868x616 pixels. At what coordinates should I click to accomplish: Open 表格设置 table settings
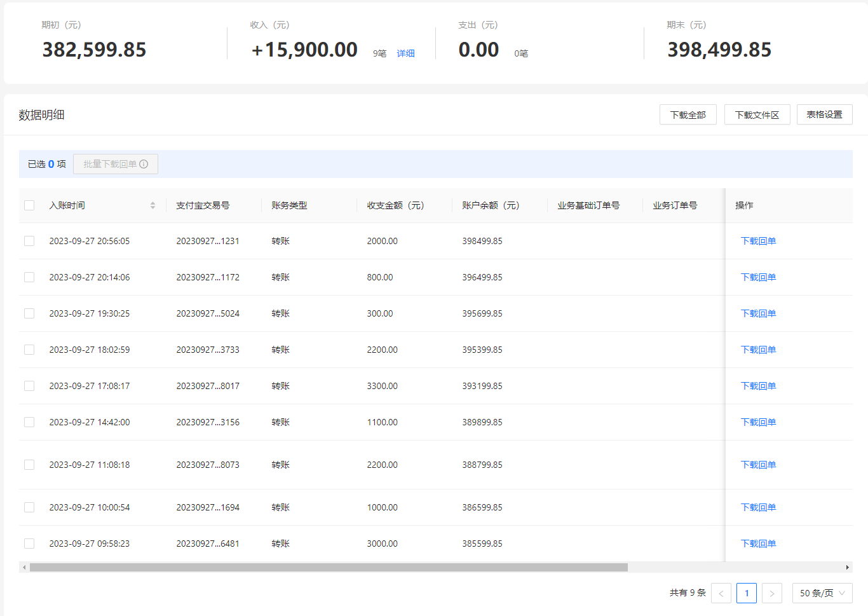click(x=825, y=114)
